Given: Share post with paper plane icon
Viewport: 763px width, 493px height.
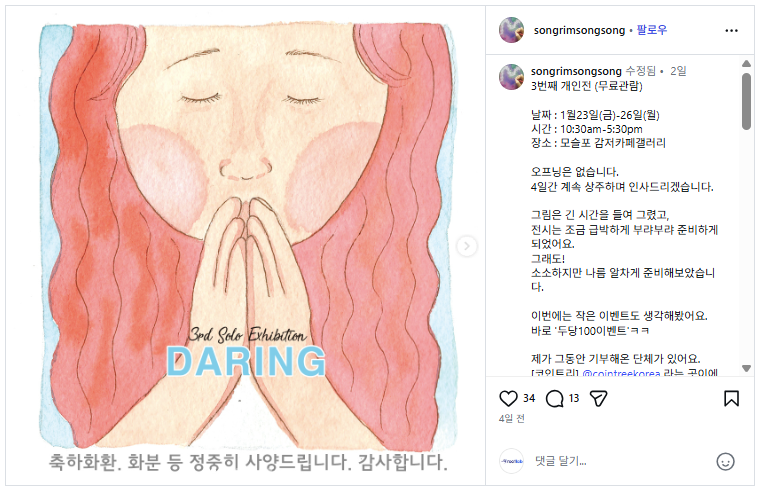Looking at the screenshot, I should click(598, 399).
